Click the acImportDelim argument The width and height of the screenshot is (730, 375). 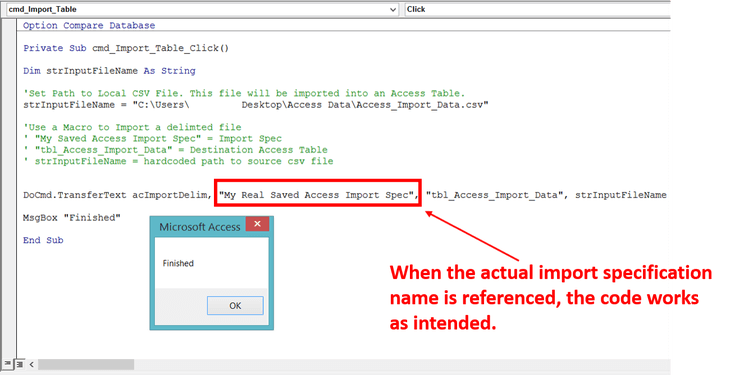pos(170,195)
